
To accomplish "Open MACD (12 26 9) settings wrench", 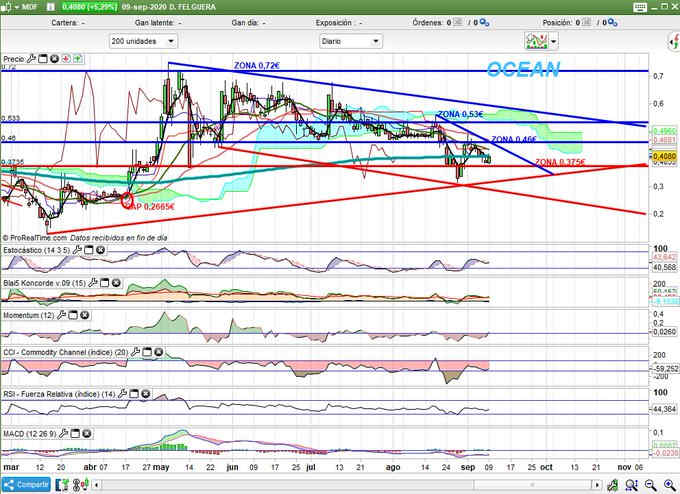I will pos(63,433).
